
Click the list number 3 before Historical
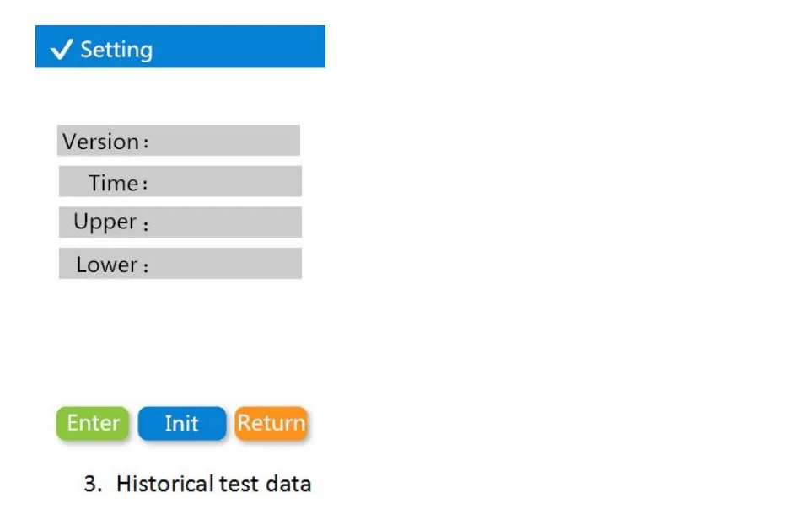pos(91,484)
